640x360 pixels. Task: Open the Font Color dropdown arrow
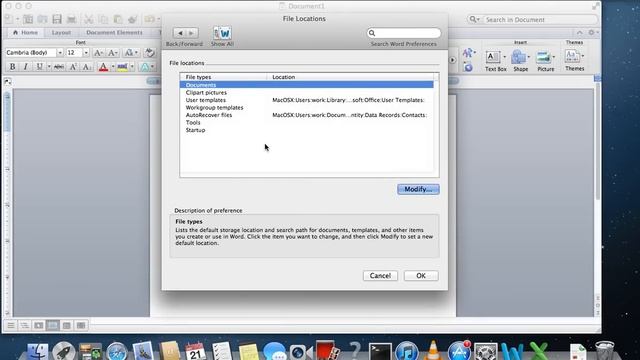point(113,67)
